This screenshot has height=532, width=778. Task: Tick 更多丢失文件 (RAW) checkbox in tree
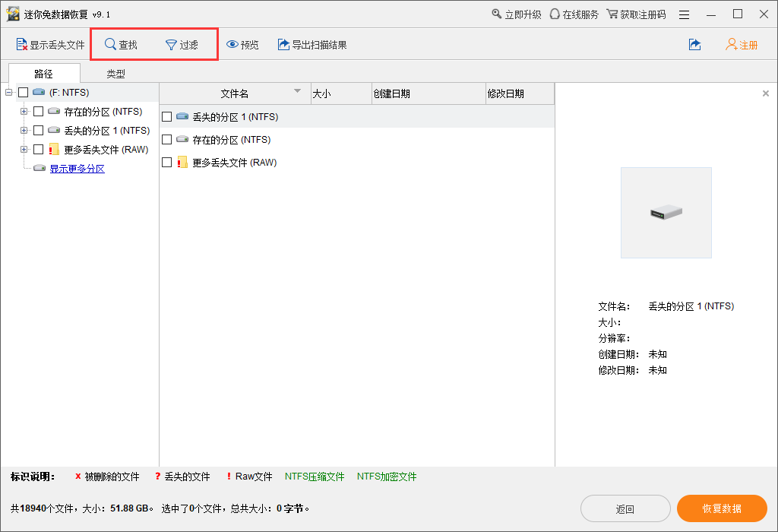coord(39,150)
